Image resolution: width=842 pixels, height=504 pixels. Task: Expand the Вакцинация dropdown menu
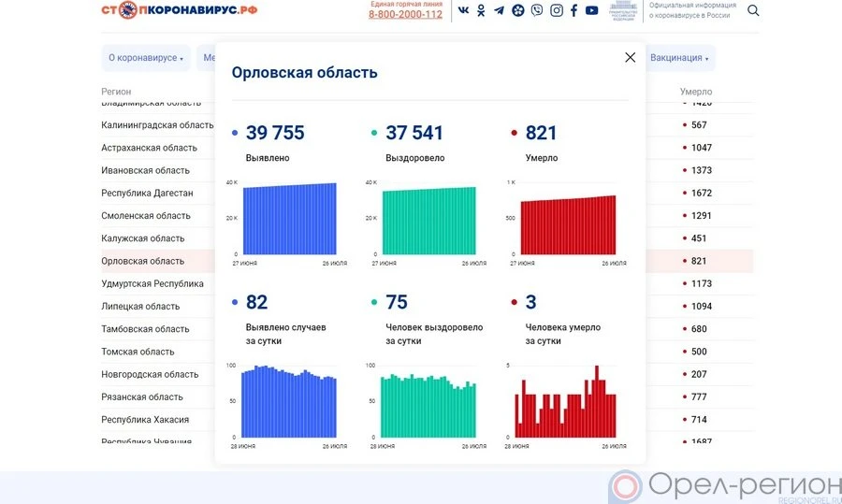tap(679, 58)
